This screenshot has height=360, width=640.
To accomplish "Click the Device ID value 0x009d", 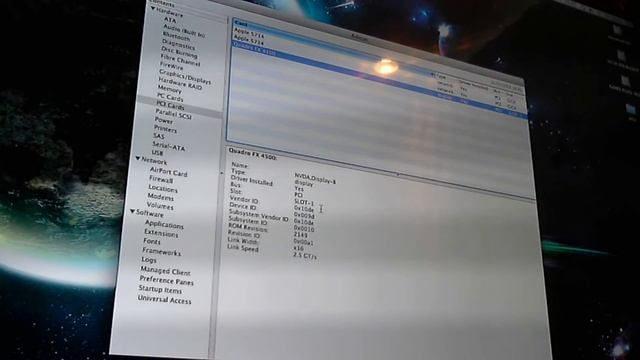I will click(x=304, y=215).
